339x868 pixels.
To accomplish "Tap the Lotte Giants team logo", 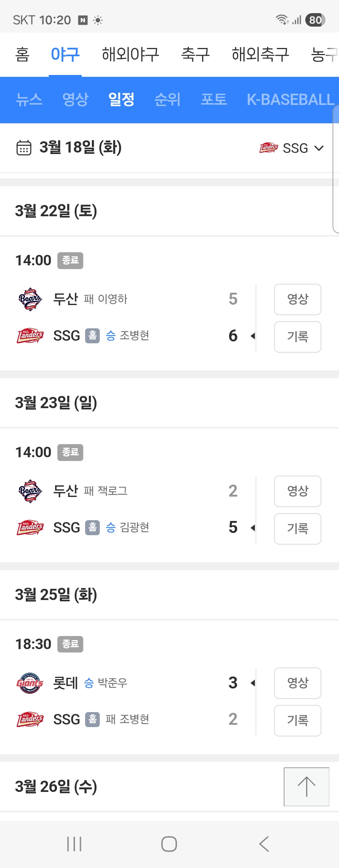I will [x=30, y=683].
